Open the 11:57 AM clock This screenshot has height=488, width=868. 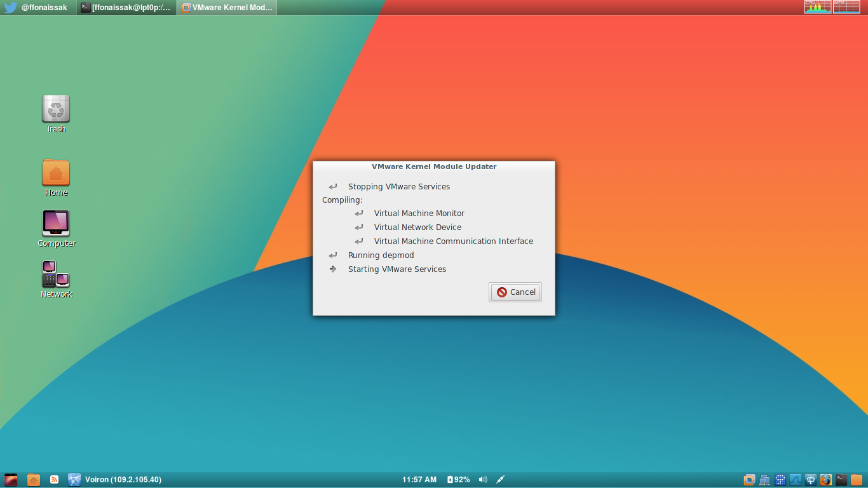[419, 480]
